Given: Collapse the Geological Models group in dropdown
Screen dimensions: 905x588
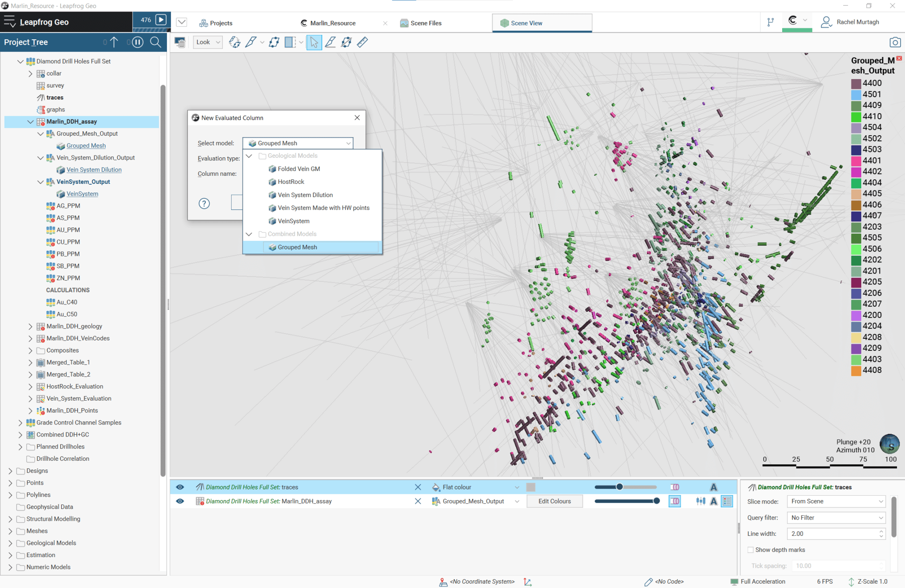Looking at the screenshot, I should pyautogui.click(x=249, y=156).
